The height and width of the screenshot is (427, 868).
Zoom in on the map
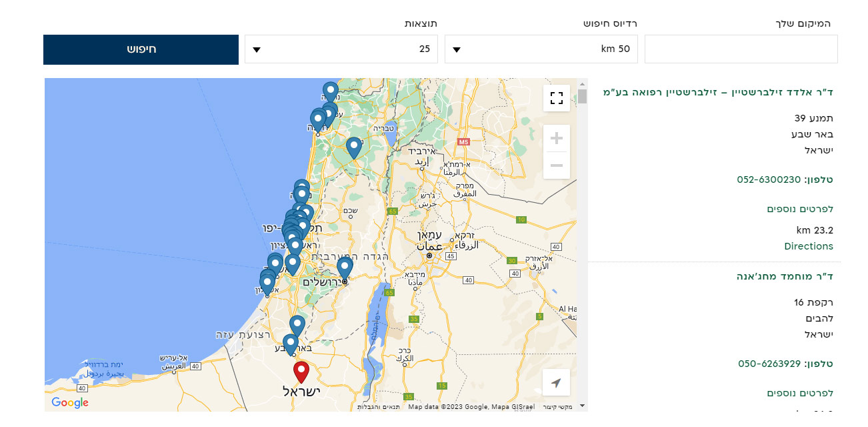point(557,139)
